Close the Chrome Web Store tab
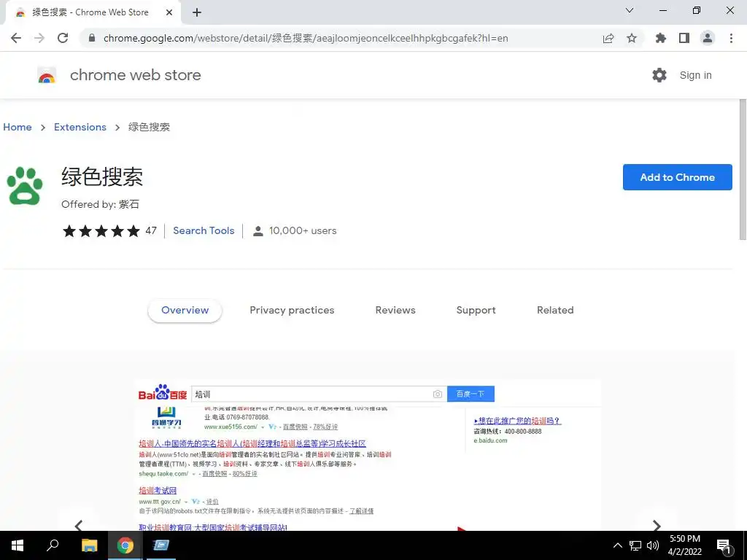 169,12
